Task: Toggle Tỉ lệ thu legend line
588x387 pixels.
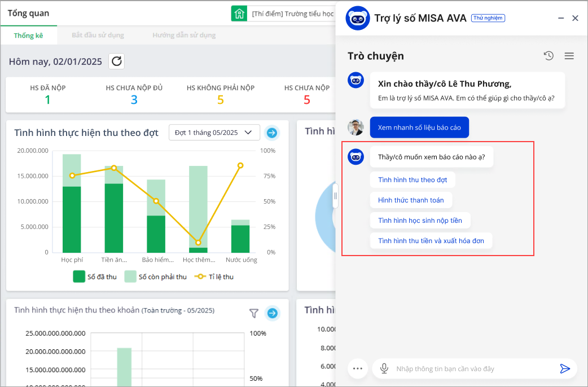Action: [214, 277]
